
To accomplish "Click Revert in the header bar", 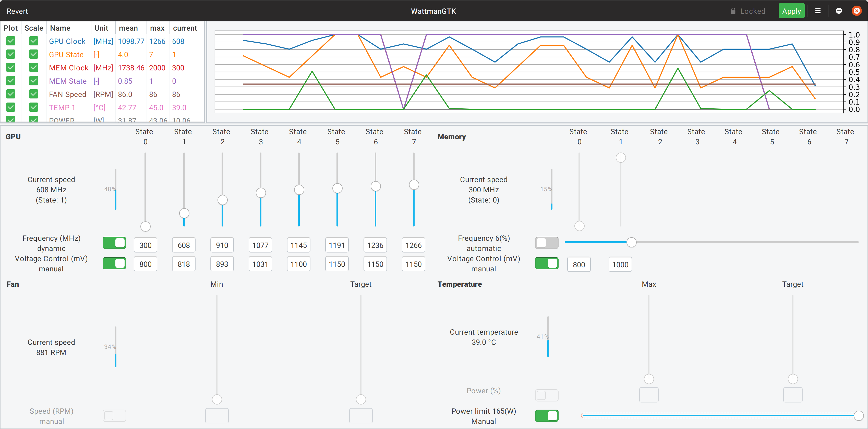I will click(17, 11).
